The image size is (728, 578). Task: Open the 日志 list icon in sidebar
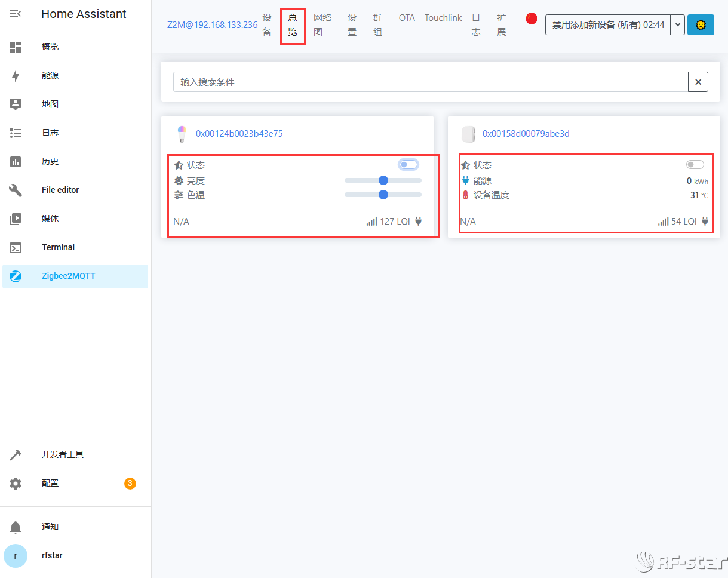click(x=16, y=133)
